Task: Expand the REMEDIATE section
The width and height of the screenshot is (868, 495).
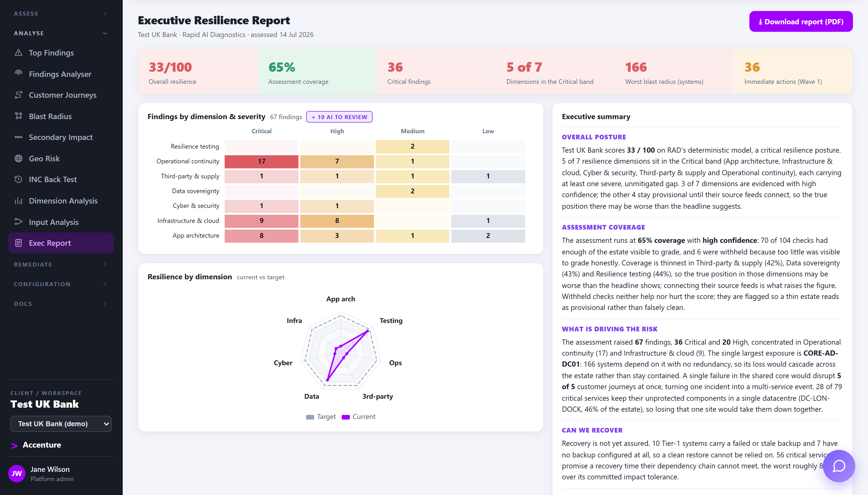Action: (x=60, y=264)
